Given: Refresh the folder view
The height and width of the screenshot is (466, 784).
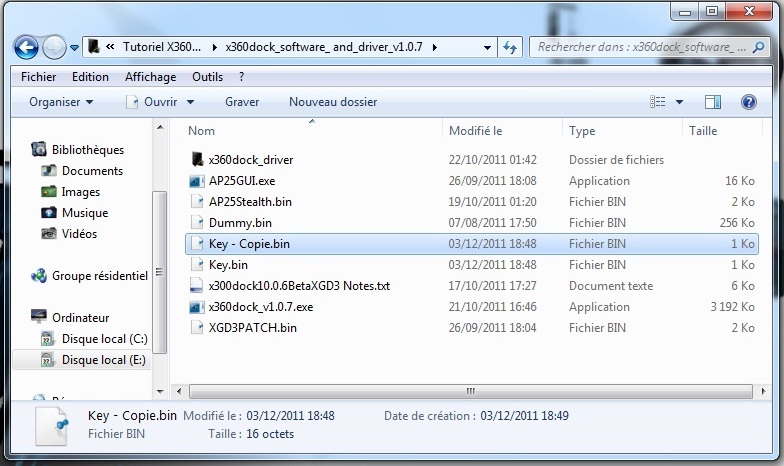Looking at the screenshot, I should coord(510,48).
